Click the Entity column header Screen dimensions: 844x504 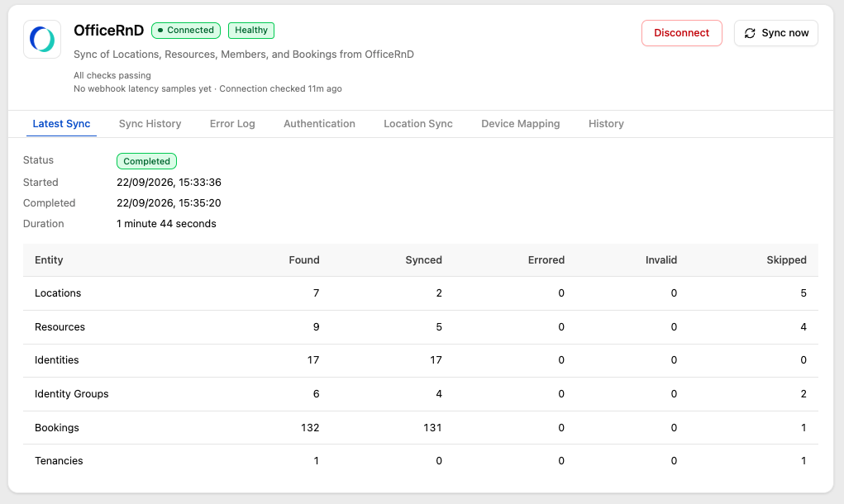[x=49, y=259]
